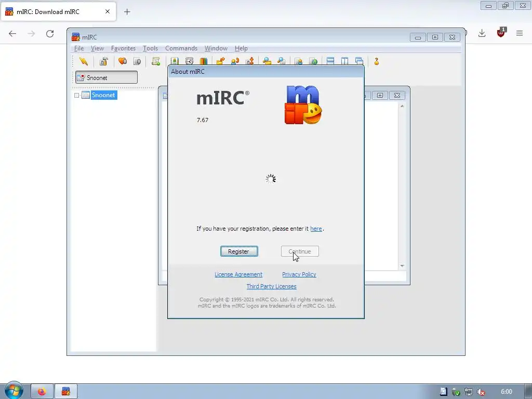Select the 'mIRC: Download mIRC' browser tab
532x399 pixels.
[x=58, y=11]
